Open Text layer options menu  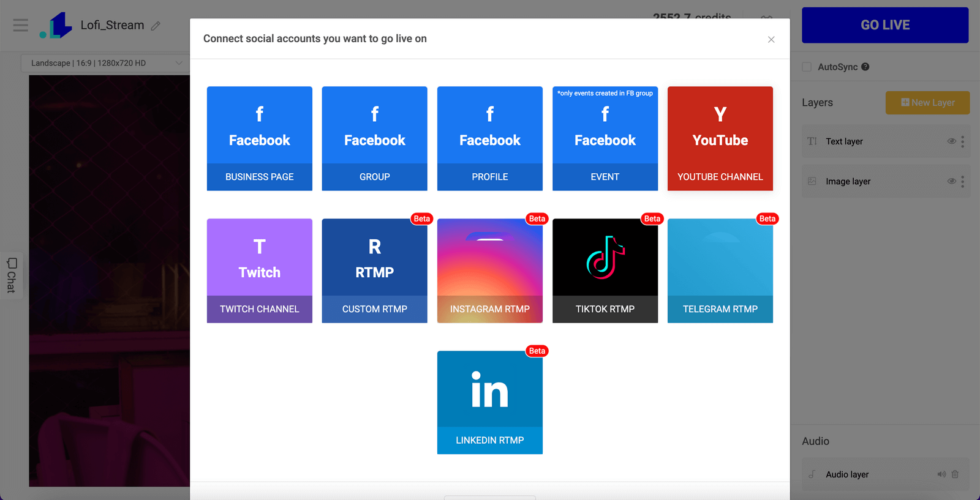pos(963,141)
